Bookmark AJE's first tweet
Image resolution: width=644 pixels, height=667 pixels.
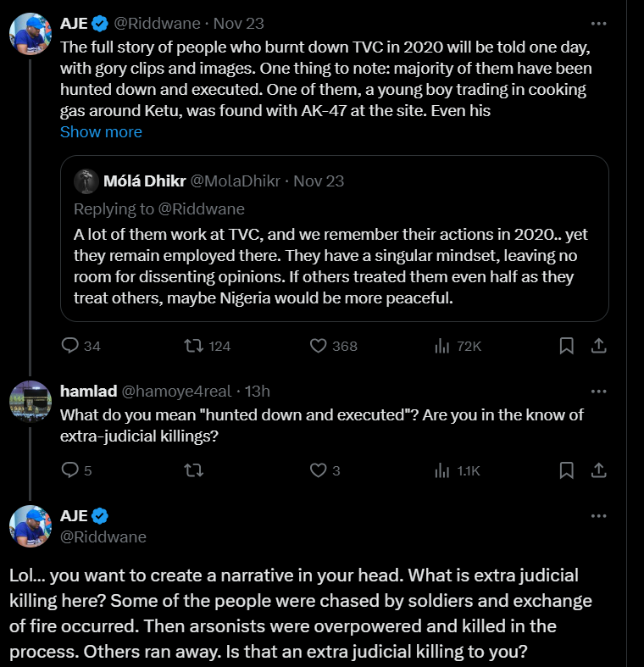pos(567,346)
